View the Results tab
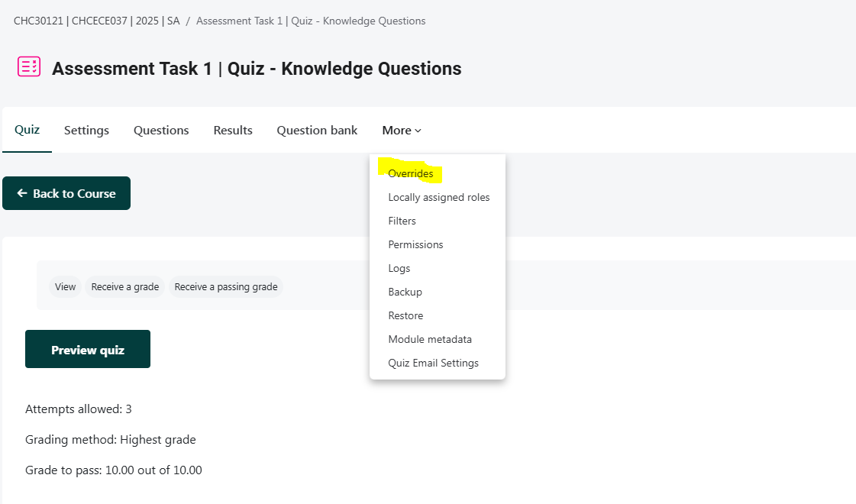856x504 pixels. tap(233, 131)
